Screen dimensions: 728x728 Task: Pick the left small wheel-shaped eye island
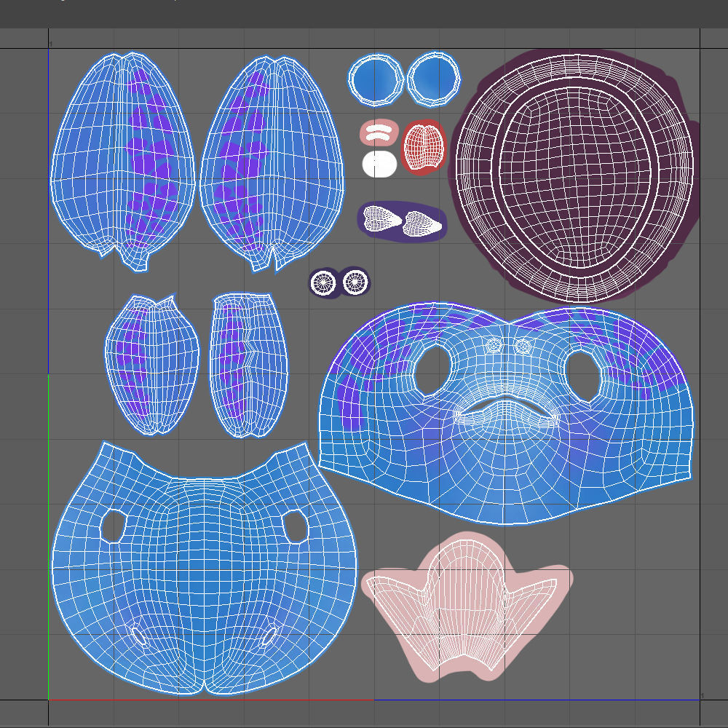323,282
